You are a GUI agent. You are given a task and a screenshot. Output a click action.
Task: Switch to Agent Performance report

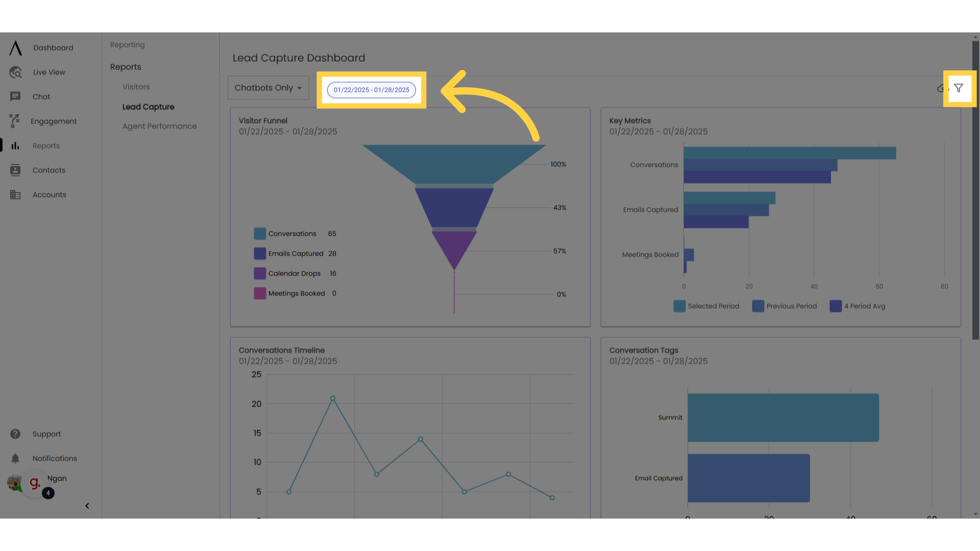(x=160, y=126)
